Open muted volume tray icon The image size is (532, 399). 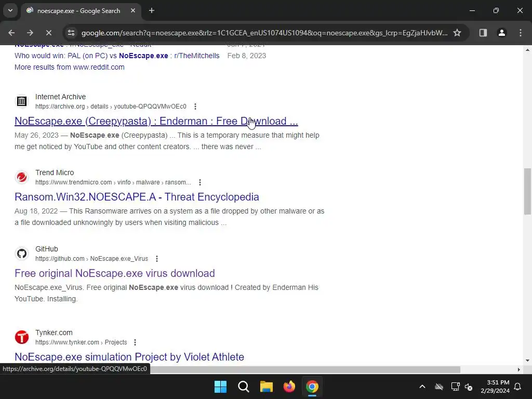[469, 387]
